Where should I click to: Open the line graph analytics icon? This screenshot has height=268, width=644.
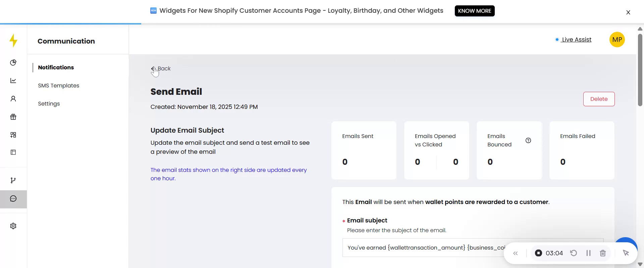point(13,81)
